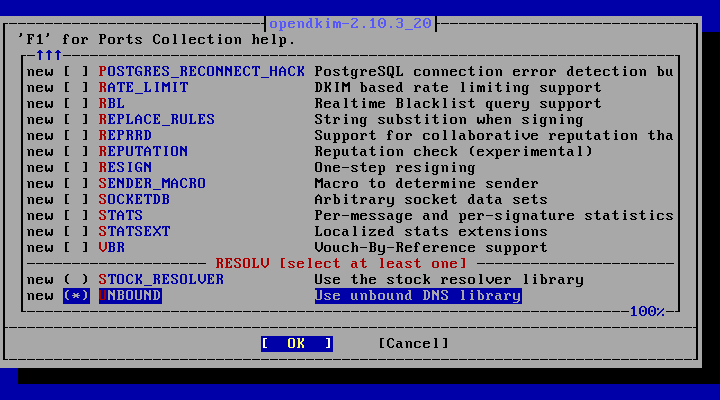Viewport: 720px width, 400px height.
Task: Click the highlighted UNBOUND option name
Action: 130,296
